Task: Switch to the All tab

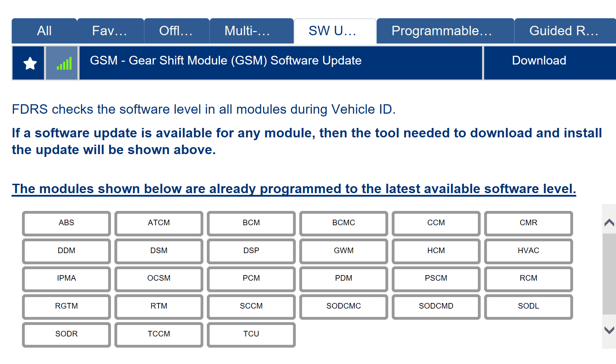Action: 44,31
